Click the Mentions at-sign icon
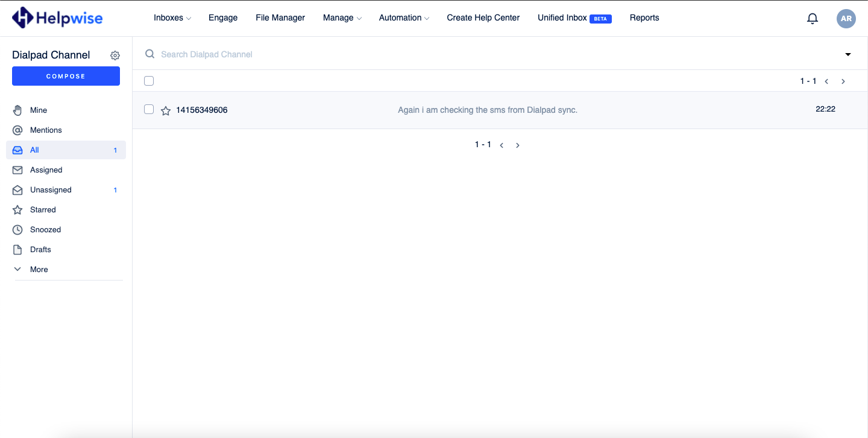This screenshot has width=868, height=438. click(x=17, y=130)
